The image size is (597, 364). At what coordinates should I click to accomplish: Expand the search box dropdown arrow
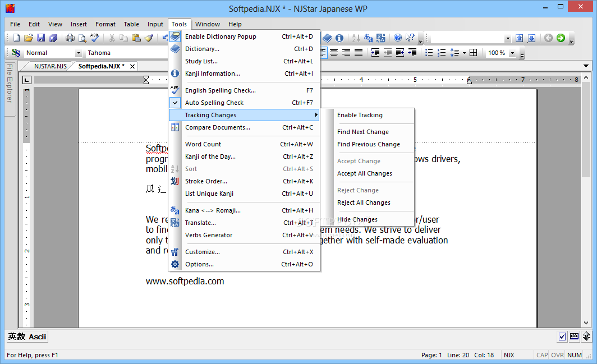pos(508,38)
